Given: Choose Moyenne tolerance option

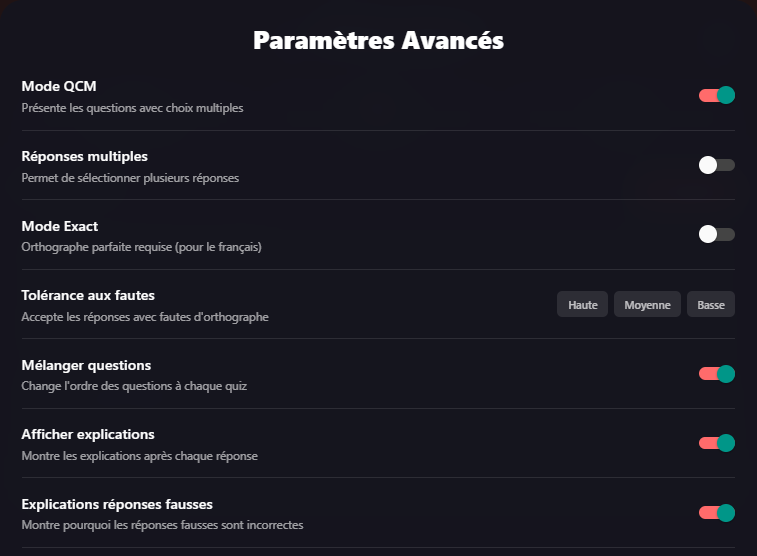Looking at the screenshot, I should 647,305.
